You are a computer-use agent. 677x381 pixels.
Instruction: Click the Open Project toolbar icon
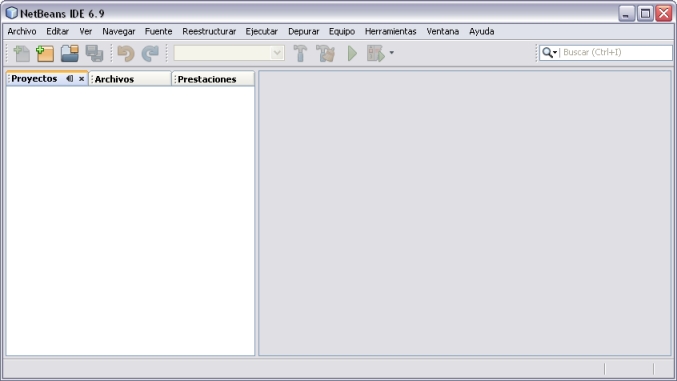(x=70, y=54)
